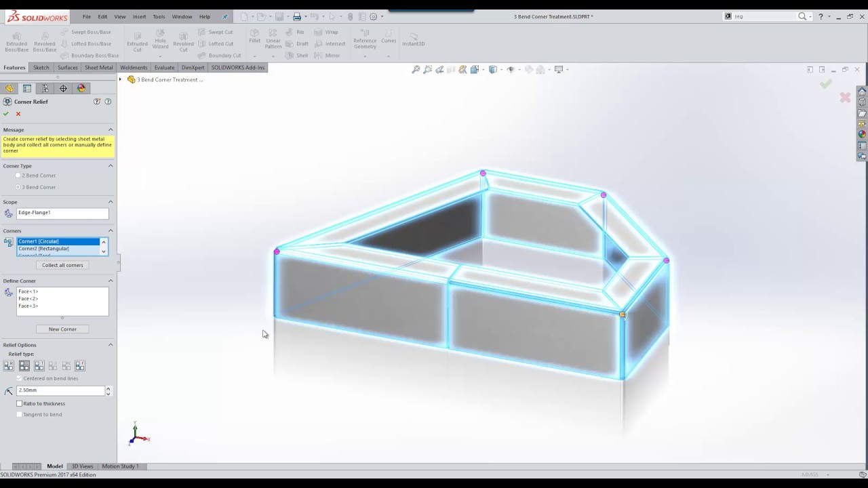This screenshot has height=488, width=868.
Task: Click Previous View icon
Action: 439,69
